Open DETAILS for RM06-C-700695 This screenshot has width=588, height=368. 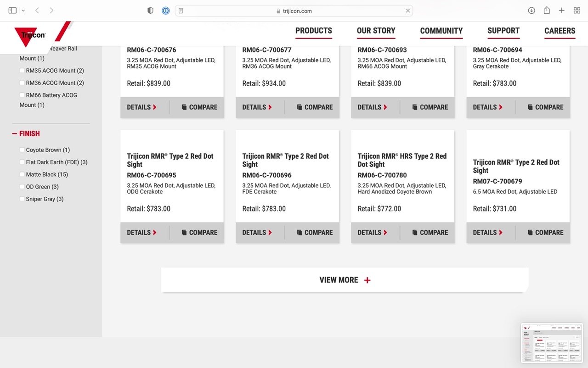[142, 232]
